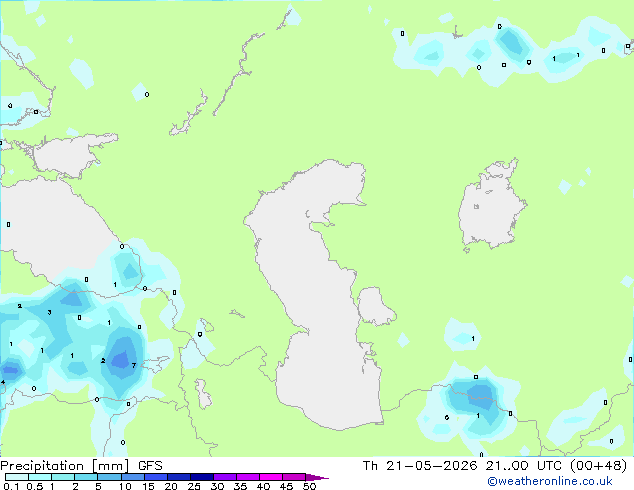
Task: Click the precipitation value 7 on the map
Action: (x=134, y=365)
